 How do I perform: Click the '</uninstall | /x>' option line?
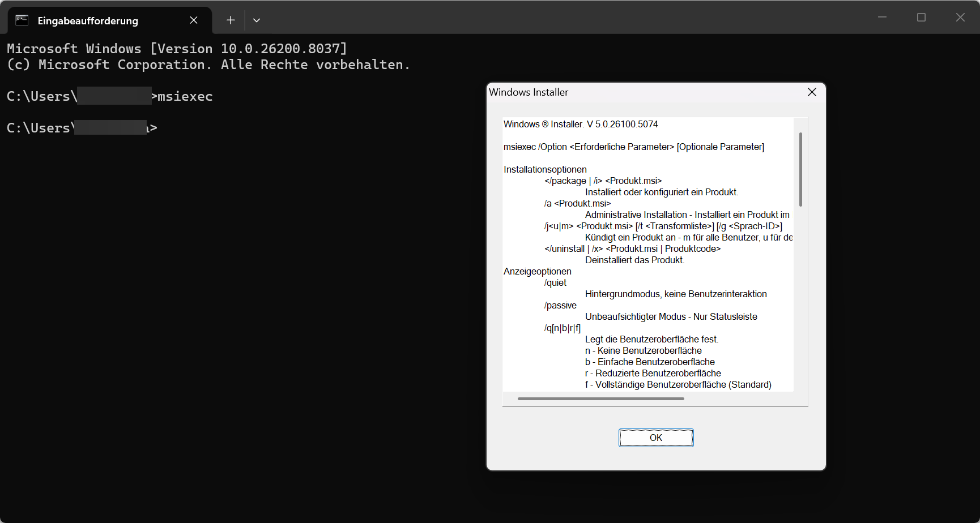632,248
